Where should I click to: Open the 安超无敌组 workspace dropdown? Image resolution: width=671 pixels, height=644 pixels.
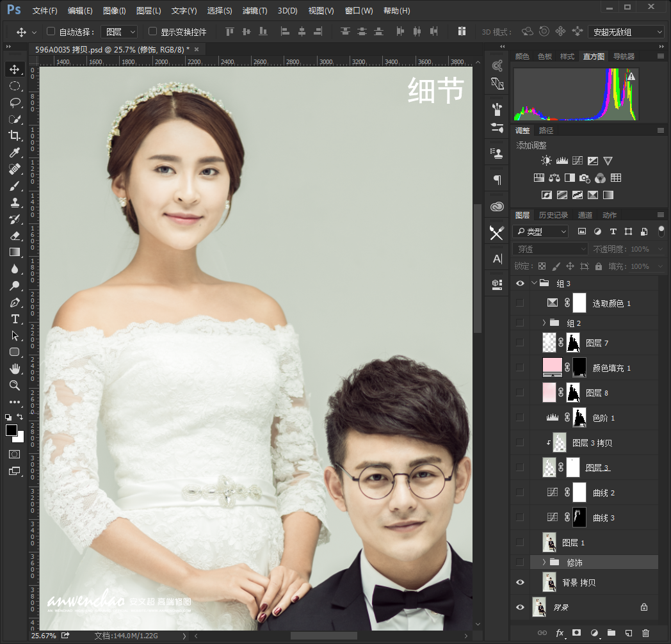626,32
